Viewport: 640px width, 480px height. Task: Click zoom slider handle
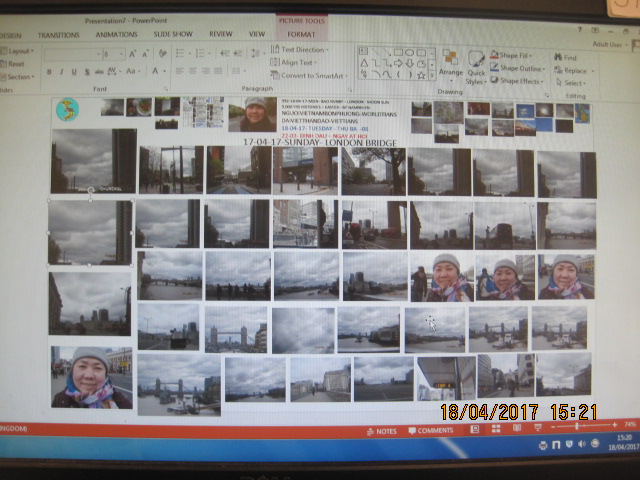click(577, 426)
